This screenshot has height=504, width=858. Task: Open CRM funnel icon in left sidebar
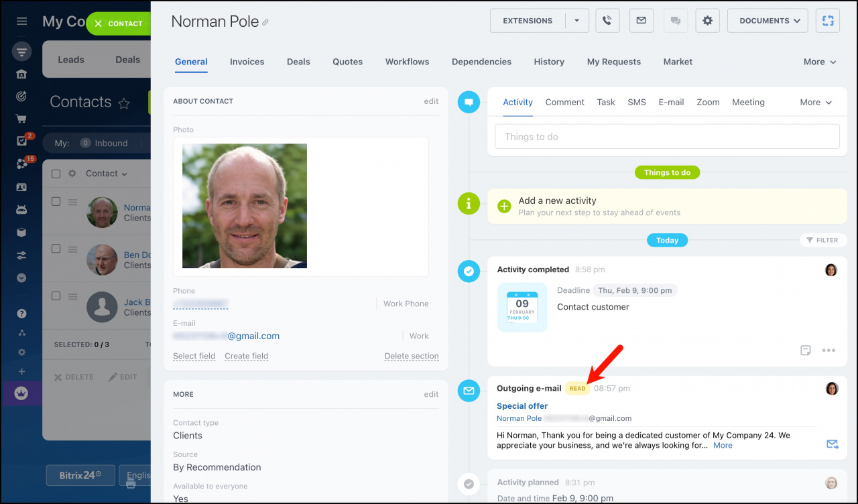(21, 52)
